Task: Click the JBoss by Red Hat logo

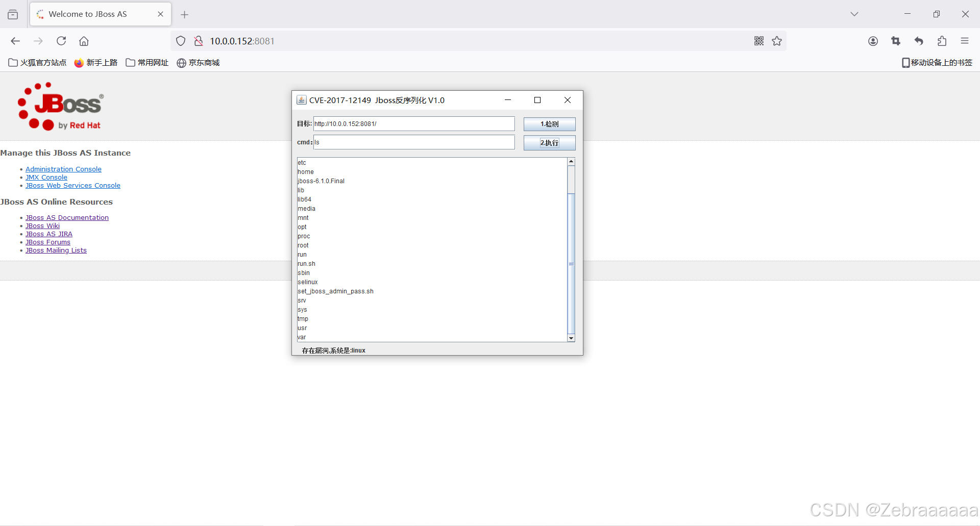Action: [60, 107]
